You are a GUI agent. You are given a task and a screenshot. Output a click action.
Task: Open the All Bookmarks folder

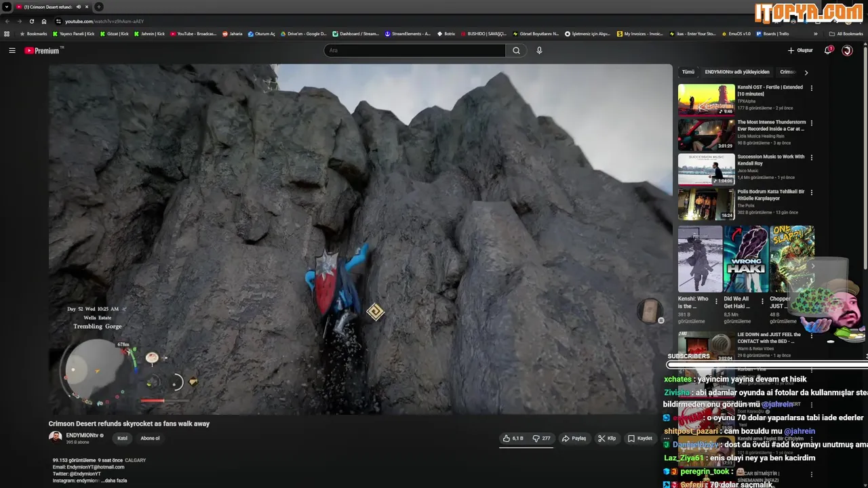click(846, 33)
